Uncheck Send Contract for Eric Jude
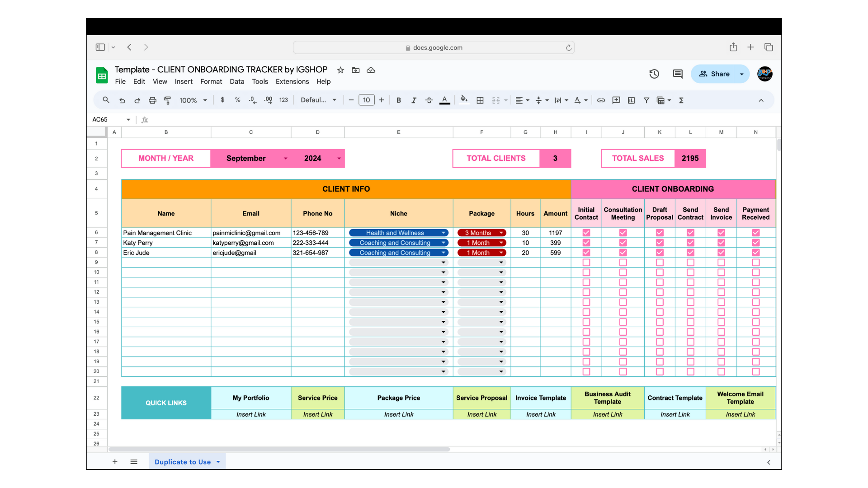The height and width of the screenshot is (488, 868). (x=690, y=253)
